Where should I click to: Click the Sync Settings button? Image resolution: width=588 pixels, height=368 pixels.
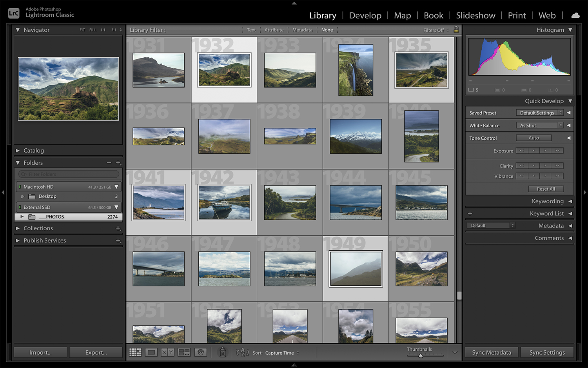click(547, 352)
